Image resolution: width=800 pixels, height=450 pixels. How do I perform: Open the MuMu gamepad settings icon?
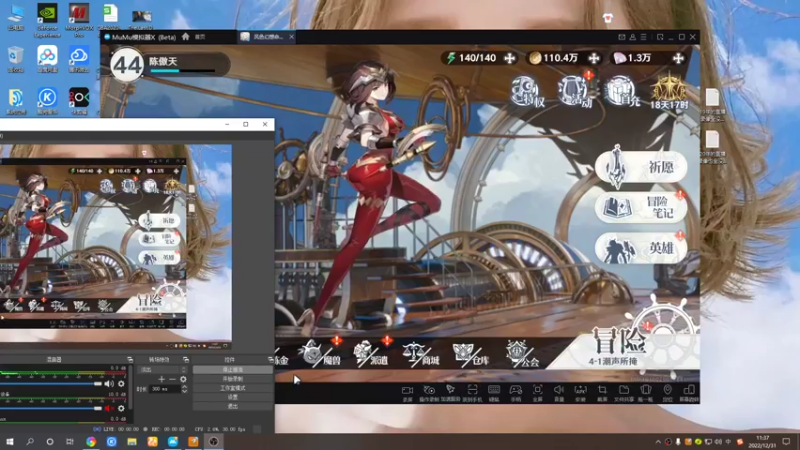516,392
